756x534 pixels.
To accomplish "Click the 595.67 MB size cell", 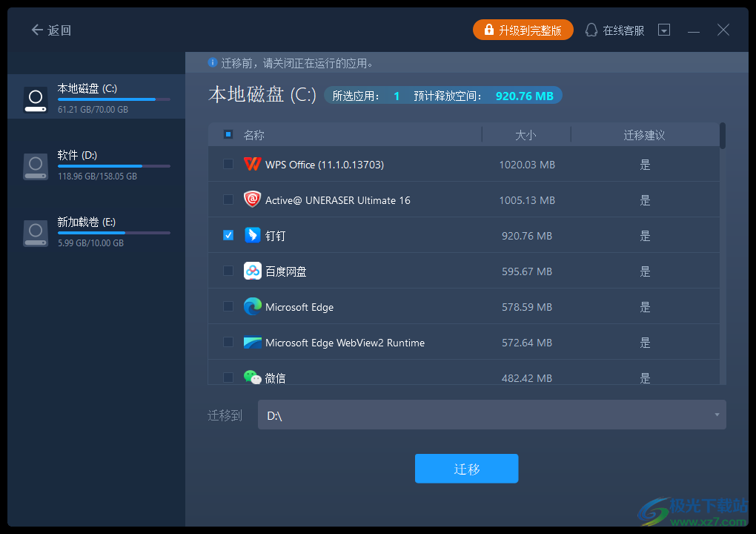I will coord(527,271).
